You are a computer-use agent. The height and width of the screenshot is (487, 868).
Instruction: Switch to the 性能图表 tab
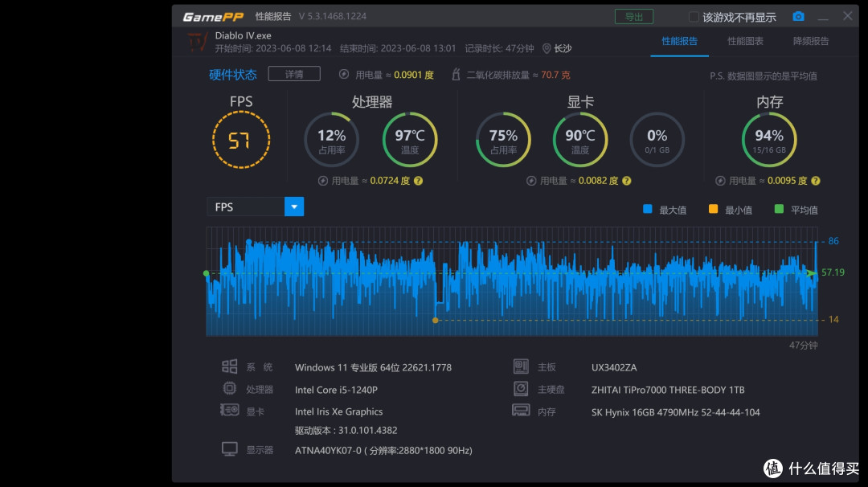(x=745, y=41)
